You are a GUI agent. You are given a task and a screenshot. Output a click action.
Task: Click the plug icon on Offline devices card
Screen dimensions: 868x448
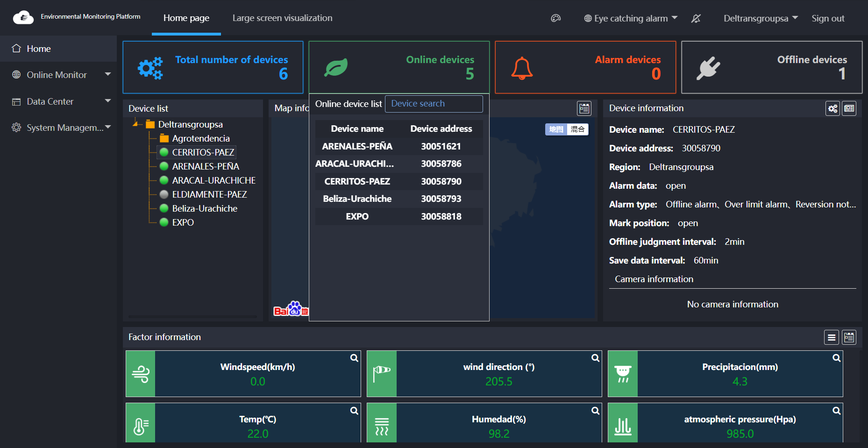[708, 68]
